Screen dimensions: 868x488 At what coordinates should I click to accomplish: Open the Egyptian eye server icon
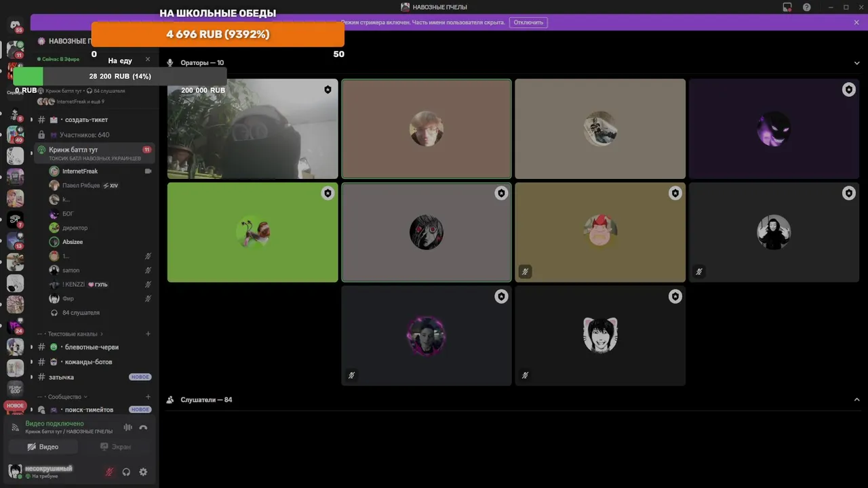point(15,220)
